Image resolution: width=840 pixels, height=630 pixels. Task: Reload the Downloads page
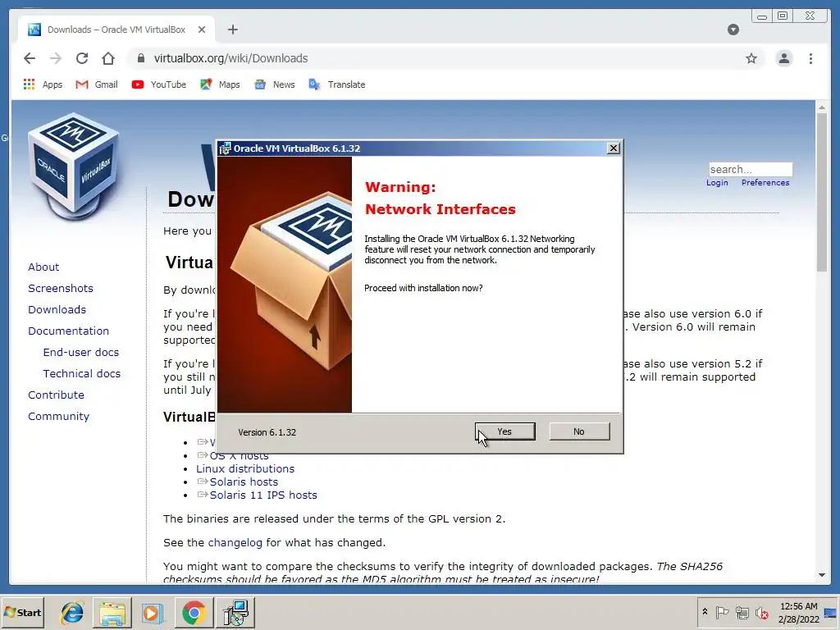pos(82,58)
